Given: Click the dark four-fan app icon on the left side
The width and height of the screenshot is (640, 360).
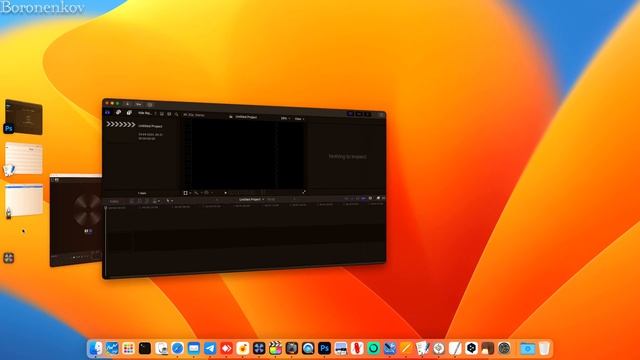Looking at the screenshot, I should (9, 258).
